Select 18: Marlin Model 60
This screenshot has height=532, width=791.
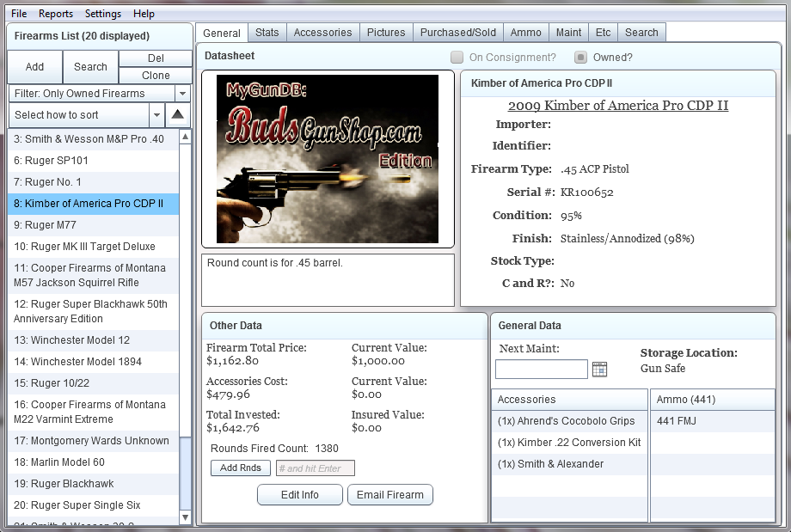pos(94,462)
